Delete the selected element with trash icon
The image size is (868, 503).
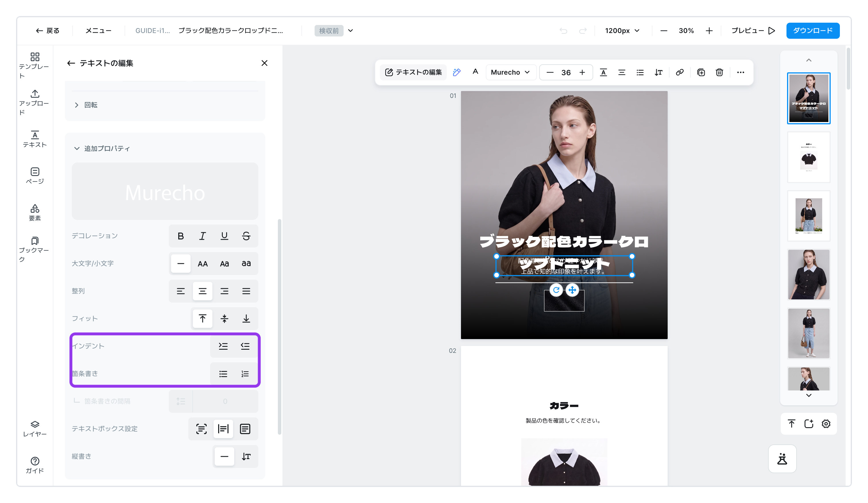(x=719, y=72)
